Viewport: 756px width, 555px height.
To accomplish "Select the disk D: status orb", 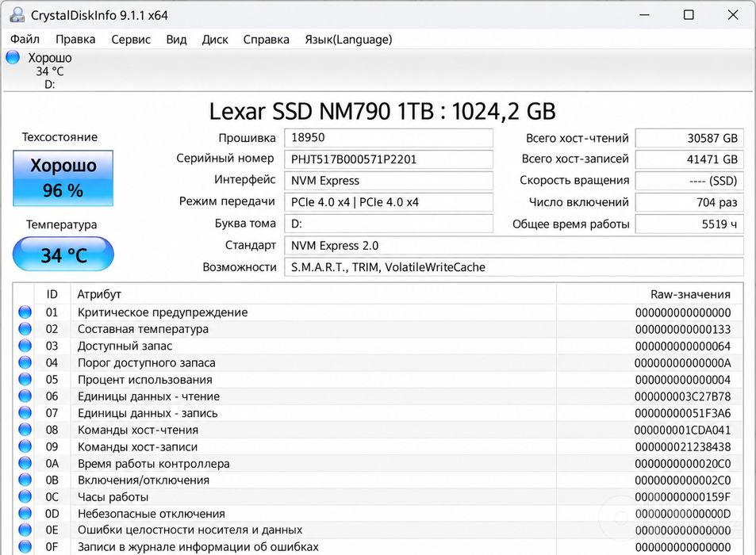I will coord(13,57).
